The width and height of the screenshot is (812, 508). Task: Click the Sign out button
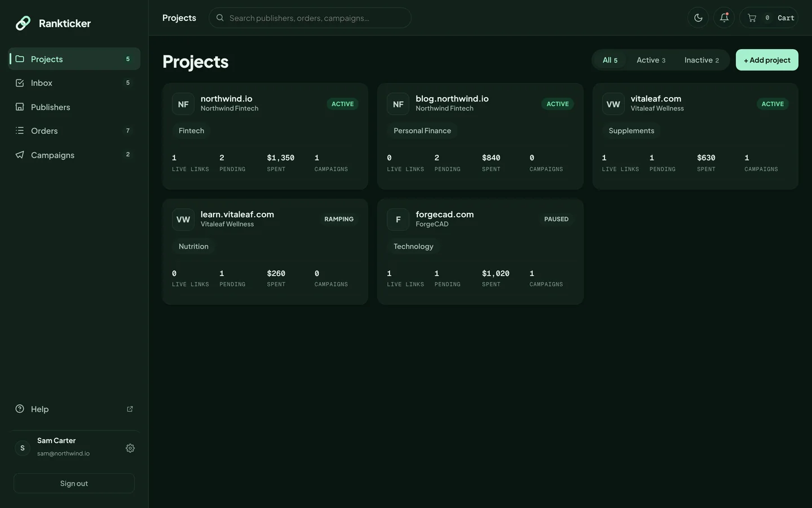[x=74, y=484]
